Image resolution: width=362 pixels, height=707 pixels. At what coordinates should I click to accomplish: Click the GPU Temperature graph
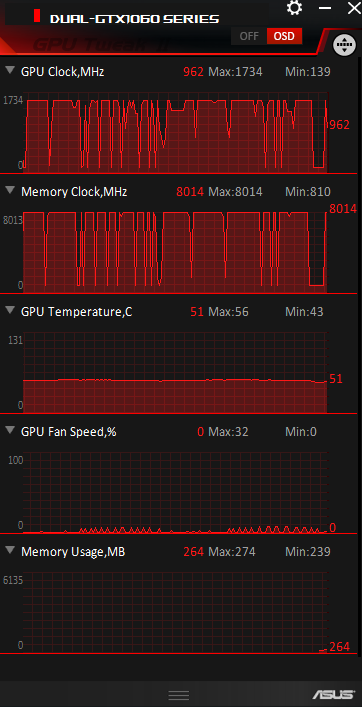pos(175,372)
